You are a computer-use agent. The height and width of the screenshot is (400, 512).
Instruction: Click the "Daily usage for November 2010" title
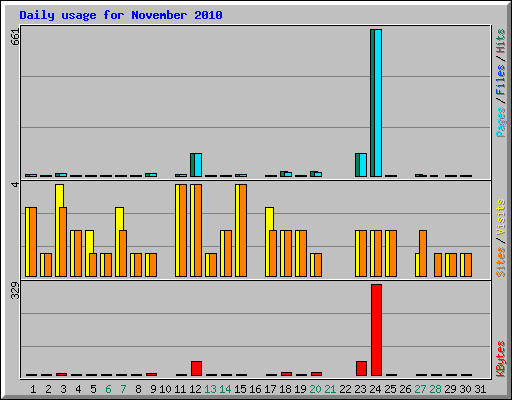click(121, 15)
